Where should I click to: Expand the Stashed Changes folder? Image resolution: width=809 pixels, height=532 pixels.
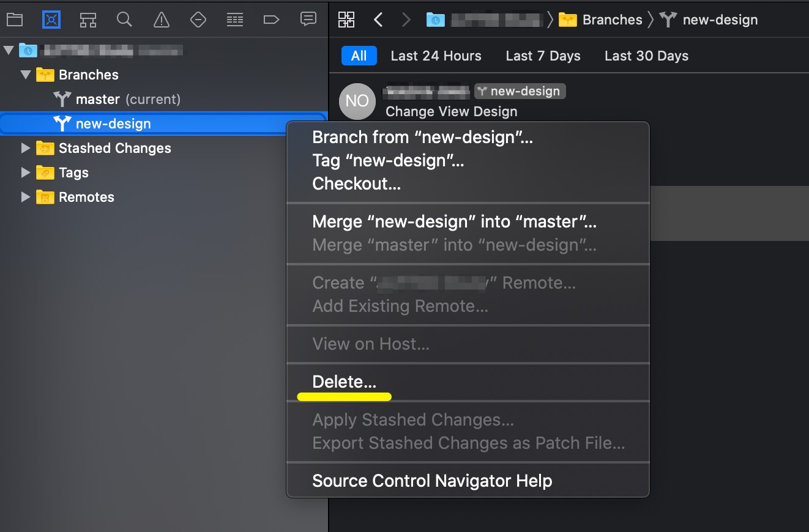(x=26, y=148)
